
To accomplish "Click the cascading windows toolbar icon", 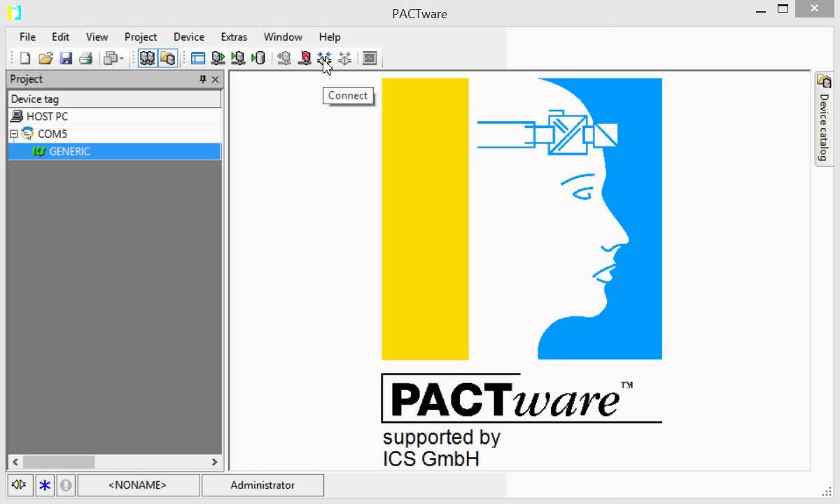I will tap(110, 59).
